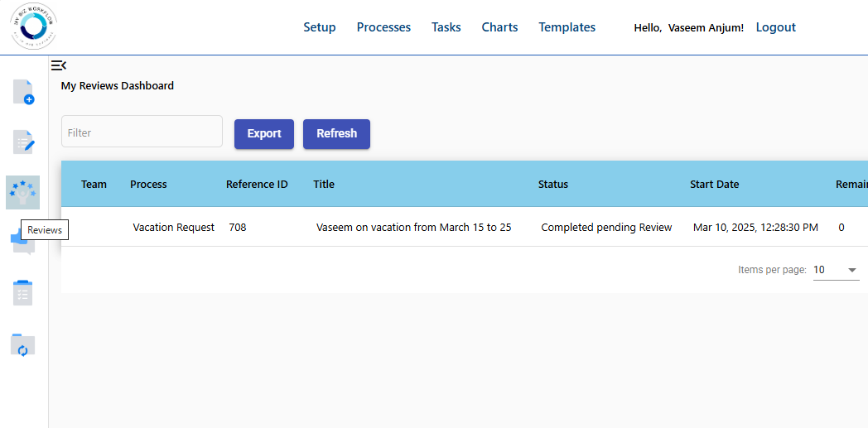Viewport: 868px width, 428px height.
Task: Sort by the Reference ID column header
Action: click(257, 184)
